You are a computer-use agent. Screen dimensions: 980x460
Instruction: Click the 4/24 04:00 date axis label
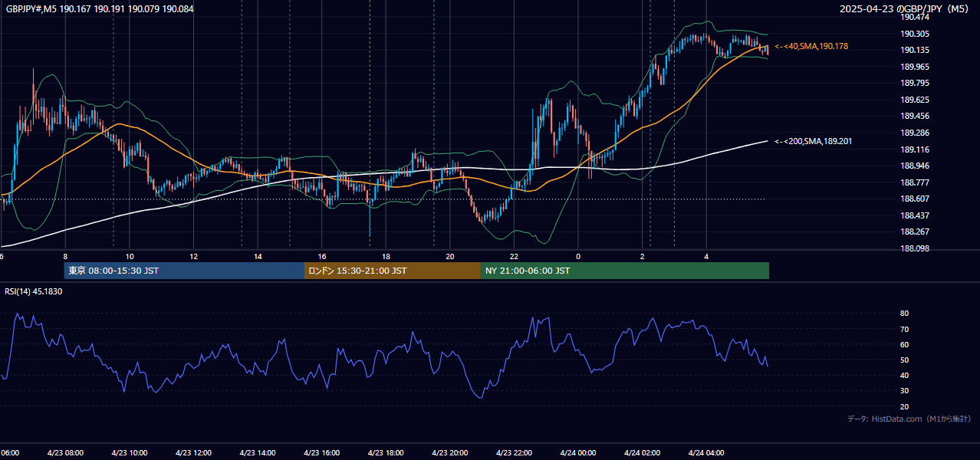click(x=707, y=453)
